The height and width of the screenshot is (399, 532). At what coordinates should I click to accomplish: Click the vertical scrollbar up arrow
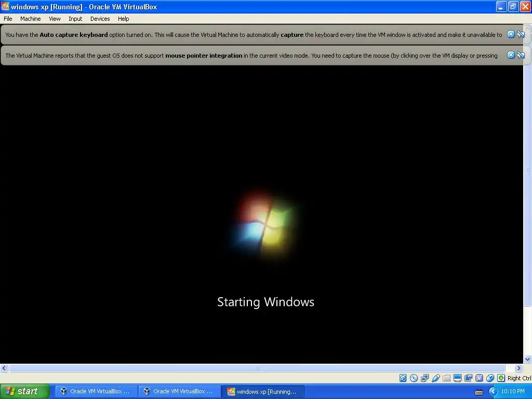tap(527, 27)
